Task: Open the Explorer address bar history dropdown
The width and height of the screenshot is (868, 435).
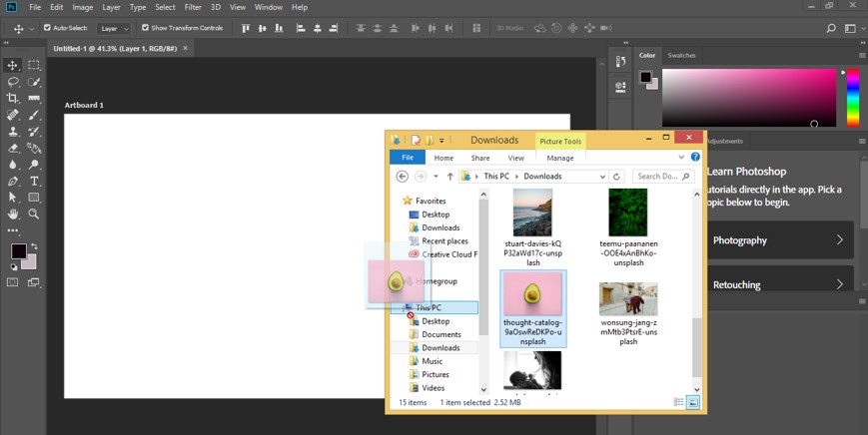Action: 602,177
